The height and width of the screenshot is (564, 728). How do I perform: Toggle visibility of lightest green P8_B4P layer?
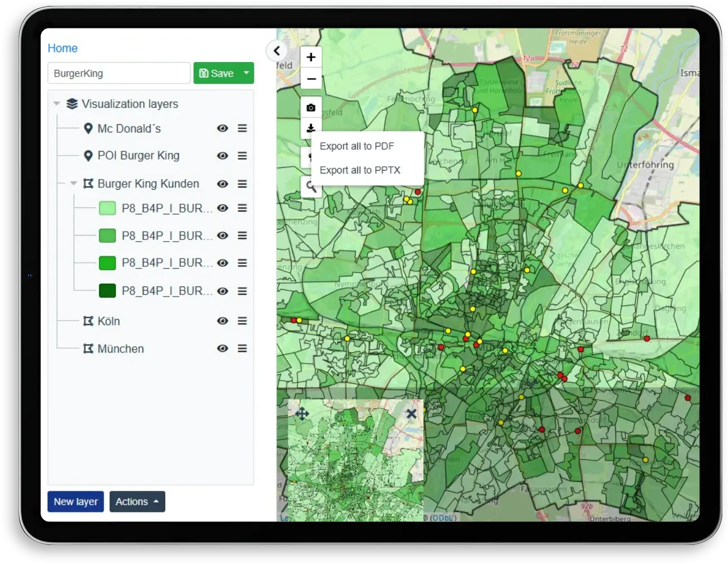222,208
